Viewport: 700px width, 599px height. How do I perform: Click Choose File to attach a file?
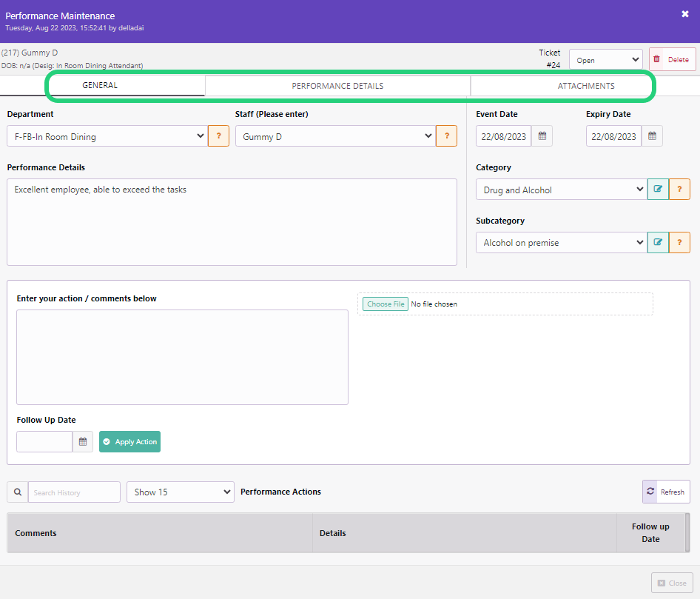tap(386, 304)
